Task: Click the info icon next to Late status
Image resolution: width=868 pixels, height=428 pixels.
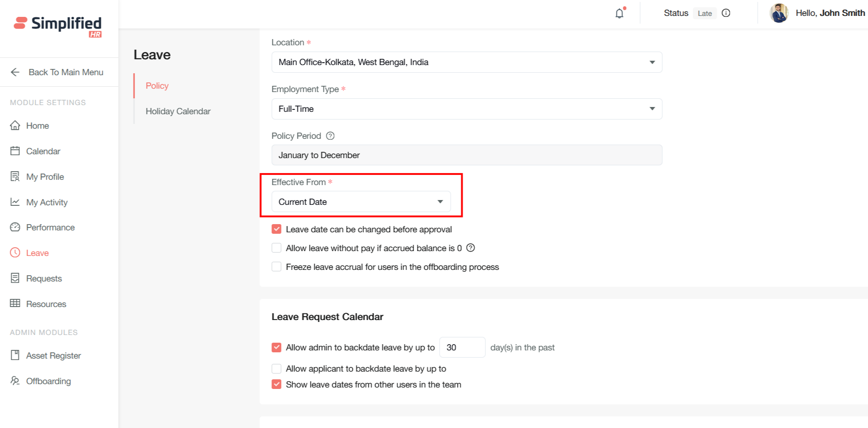Action: pos(726,13)
